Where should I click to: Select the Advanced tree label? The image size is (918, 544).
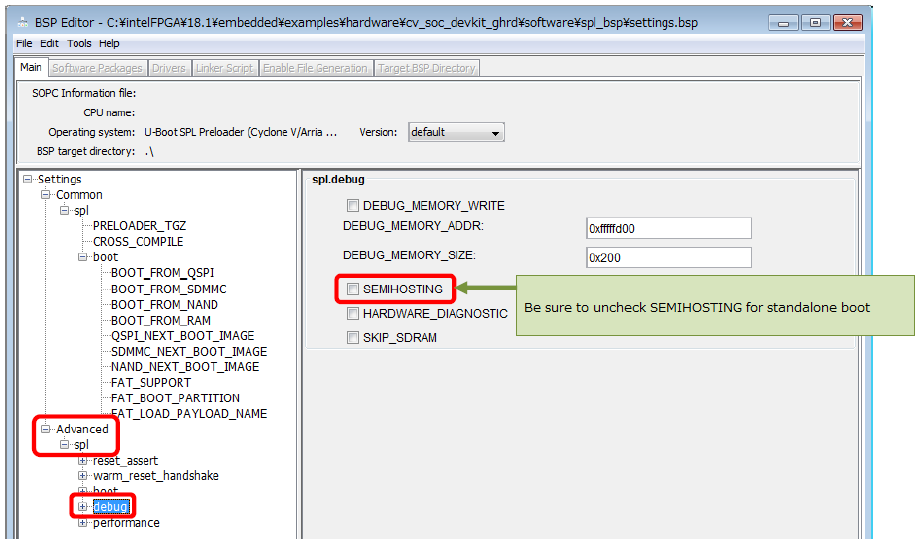(x=82, y=429)
